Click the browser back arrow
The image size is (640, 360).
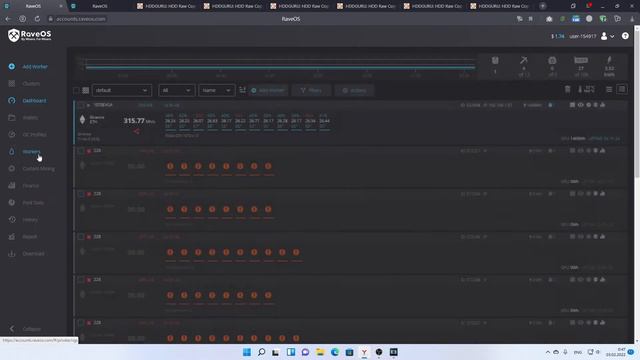click(x=8, y=19)
